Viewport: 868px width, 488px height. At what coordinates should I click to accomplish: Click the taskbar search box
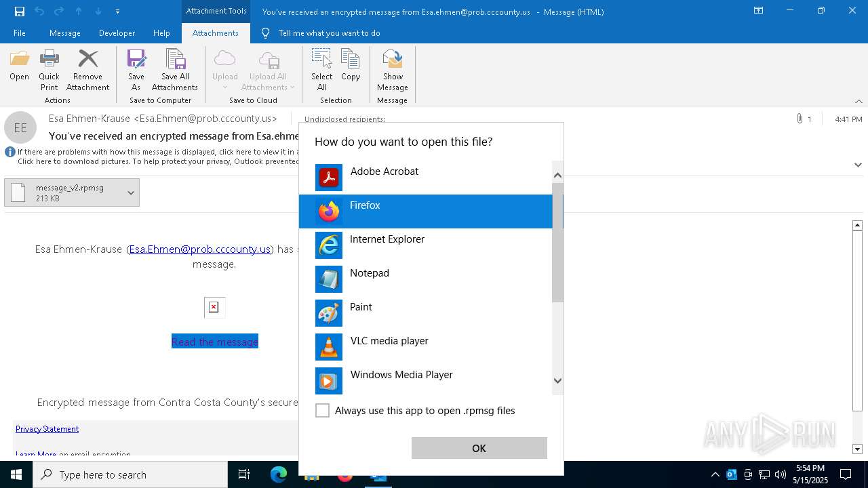[x=130, y=474]
